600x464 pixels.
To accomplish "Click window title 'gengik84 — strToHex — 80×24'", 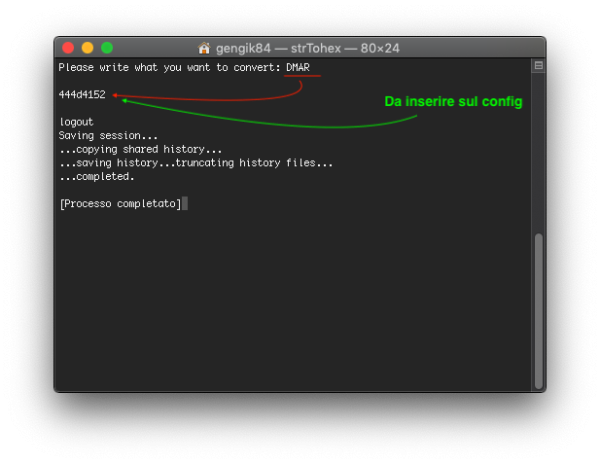I will [308, 49].
